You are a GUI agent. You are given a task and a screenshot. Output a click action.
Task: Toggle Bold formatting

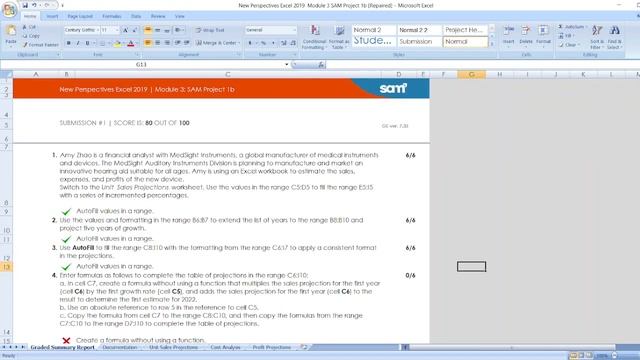[69, 43]
